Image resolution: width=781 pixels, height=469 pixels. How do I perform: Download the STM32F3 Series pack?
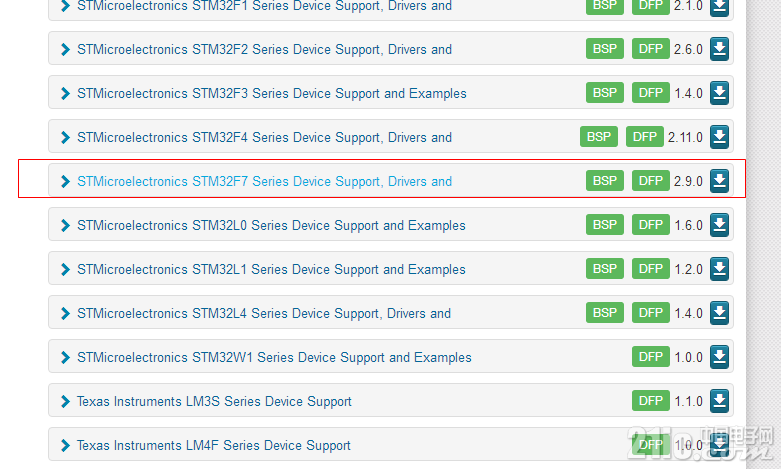point(719,93)
